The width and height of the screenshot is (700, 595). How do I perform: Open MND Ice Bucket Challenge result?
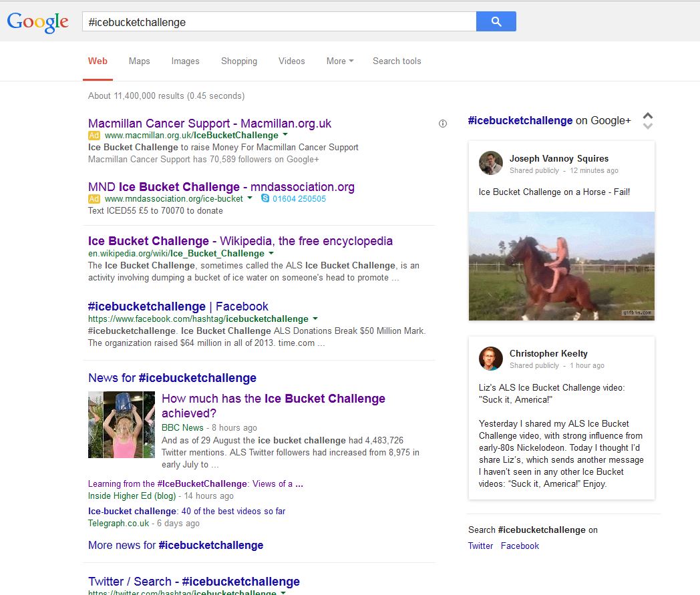click(x=221, y=186)
